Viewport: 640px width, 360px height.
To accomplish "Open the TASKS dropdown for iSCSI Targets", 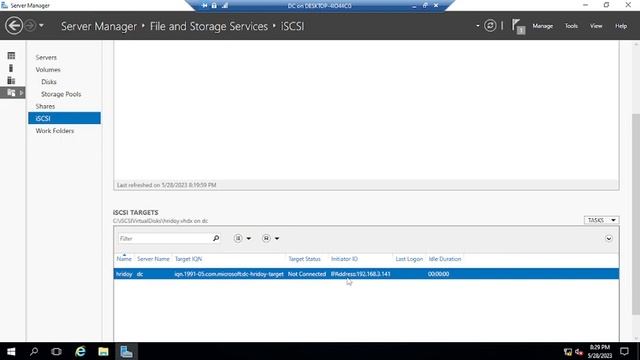I will [601, 220].
